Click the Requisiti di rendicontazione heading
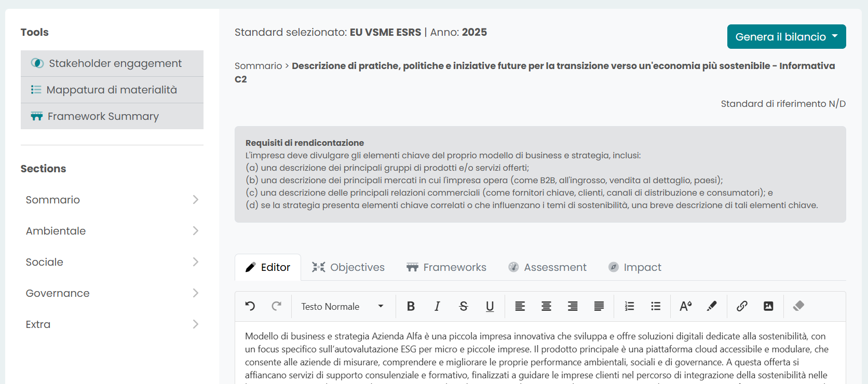The height and width of the screenshot is (384, 868). pyautogui.click(x=305, y=143)
